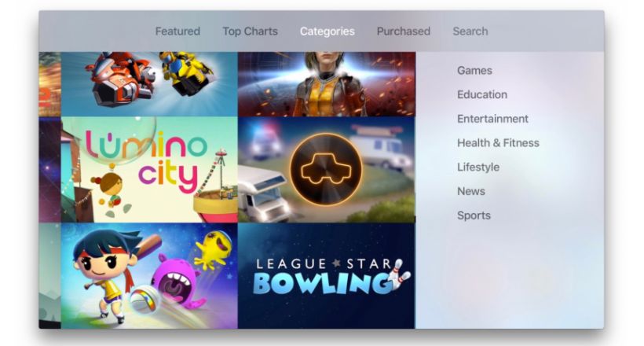Select the Sports category
The image size is (644, 346).
point(474,215)
